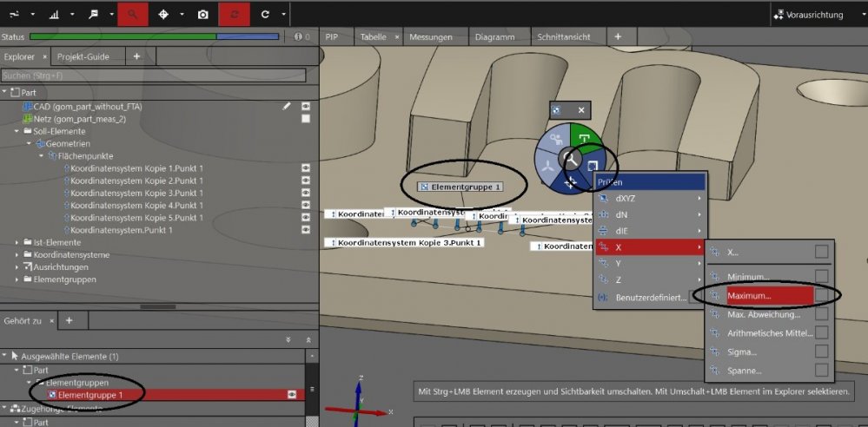This screenshot has height=427, width=868.
Task: Click the crosshair target icon in toolbar
Action: (x=164, y=14)
